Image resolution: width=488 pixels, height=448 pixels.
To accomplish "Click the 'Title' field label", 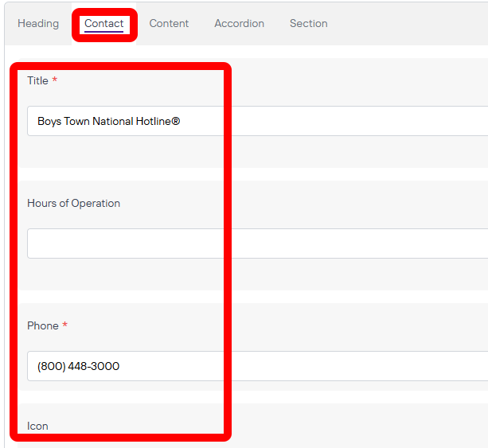I will [37, 80].
